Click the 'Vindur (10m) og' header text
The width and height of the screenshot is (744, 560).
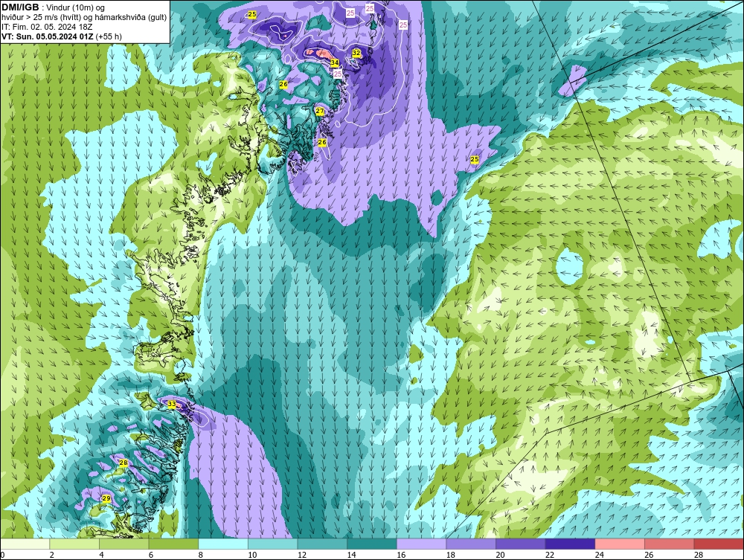(x=77, y=7)
